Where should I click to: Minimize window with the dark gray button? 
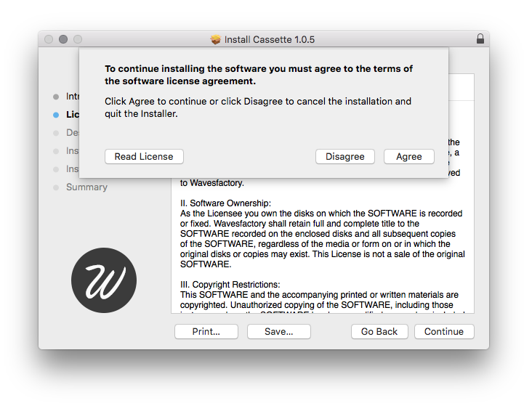coord(63,39)
